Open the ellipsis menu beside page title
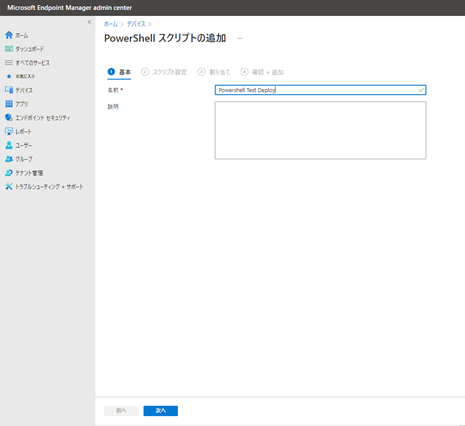This screenshot has height=426, width=465. pos(240,38)
